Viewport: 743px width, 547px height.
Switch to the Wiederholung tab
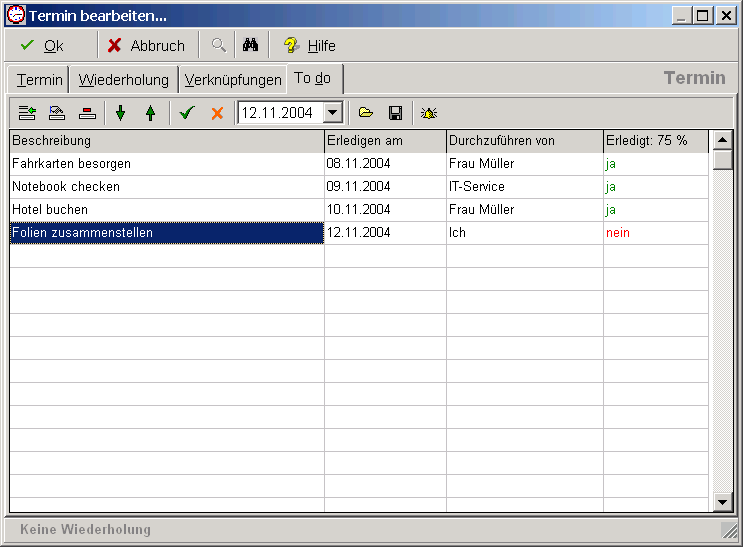(x=123, y=80)
